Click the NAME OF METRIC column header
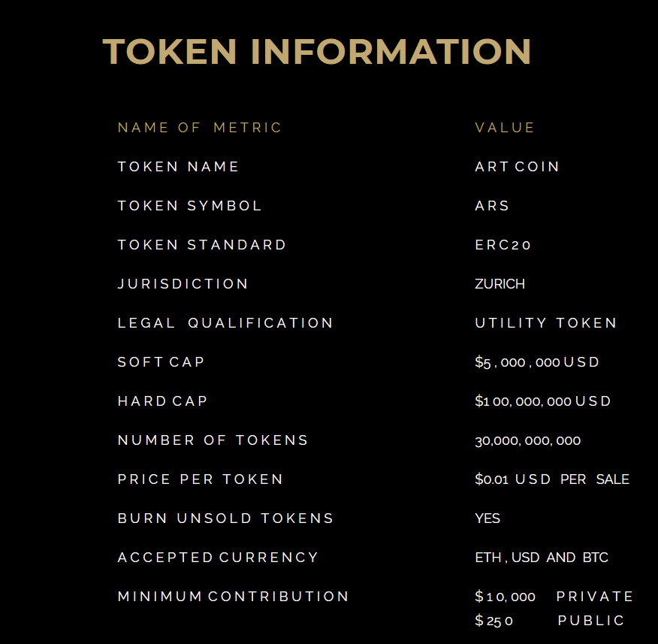 [200, 128]
